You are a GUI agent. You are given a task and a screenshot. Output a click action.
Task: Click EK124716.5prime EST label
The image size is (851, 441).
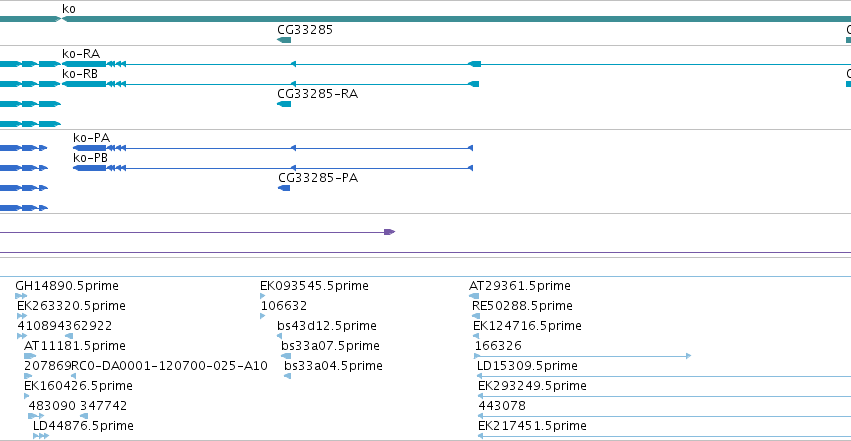(x=528, y=326)
